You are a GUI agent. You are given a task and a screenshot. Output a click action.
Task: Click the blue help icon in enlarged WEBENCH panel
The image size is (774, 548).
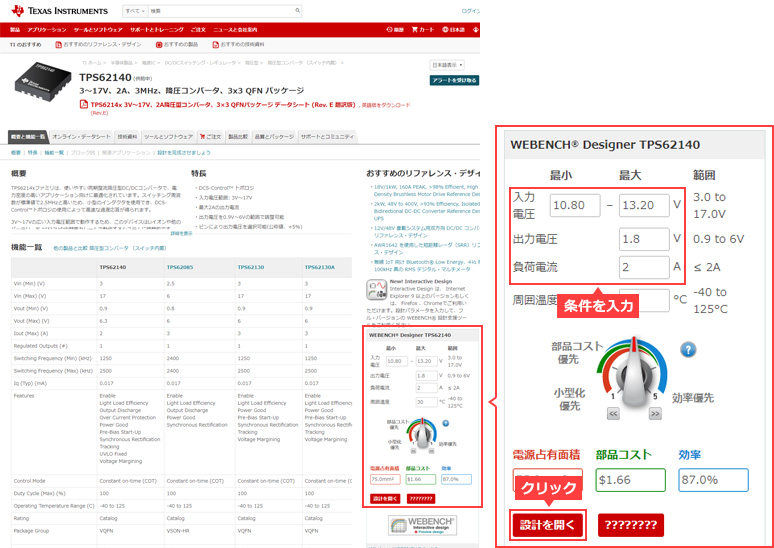[688, 350]
